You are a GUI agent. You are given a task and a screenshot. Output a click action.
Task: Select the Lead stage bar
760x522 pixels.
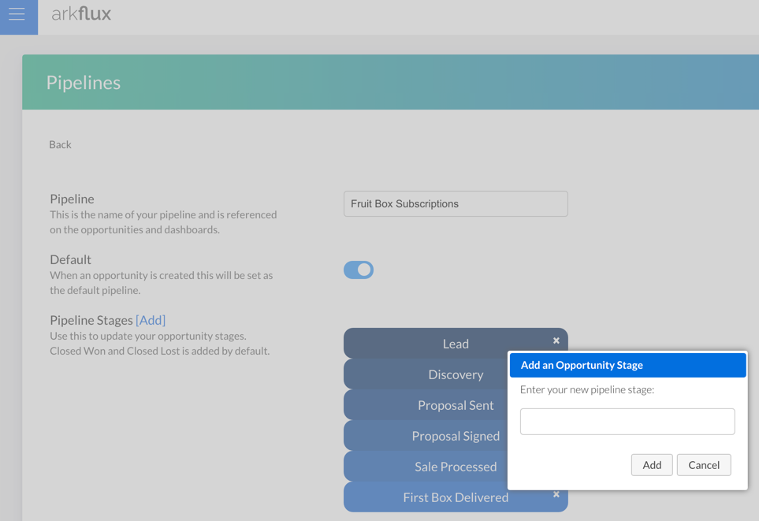click(440, 344)
